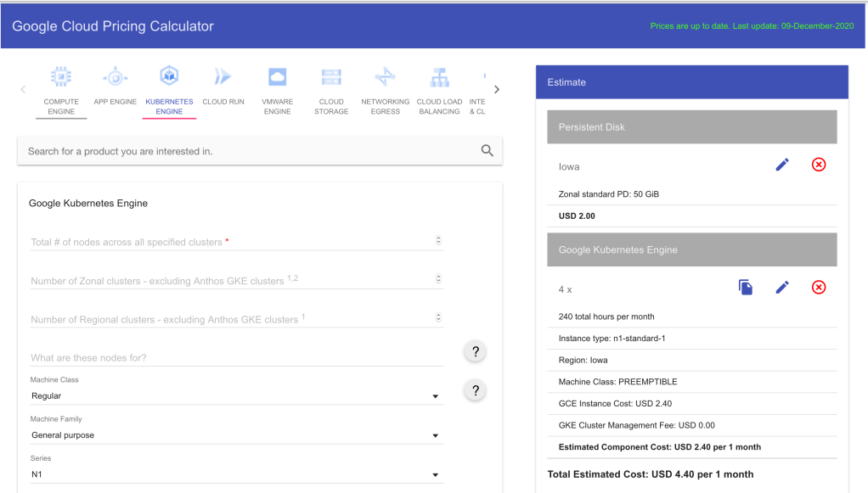The image size is (868, 493).
Task: Edit the Persistent Disk estimate entry
Action: point(782,165)
